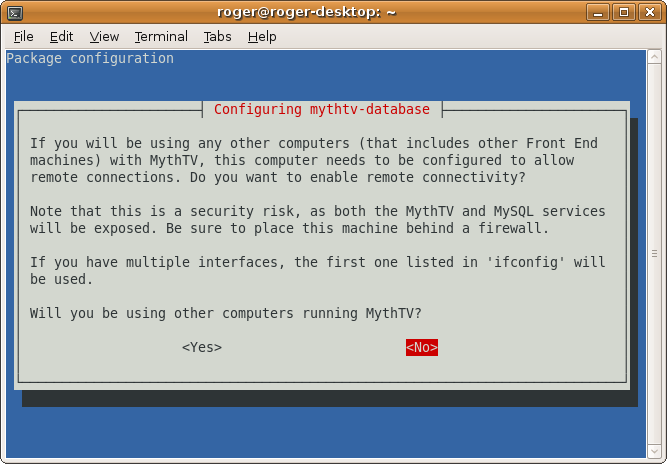Click the terminal icon in title bar
The height and width of the screenshot is (464, 667).
[x=15, y=13]
